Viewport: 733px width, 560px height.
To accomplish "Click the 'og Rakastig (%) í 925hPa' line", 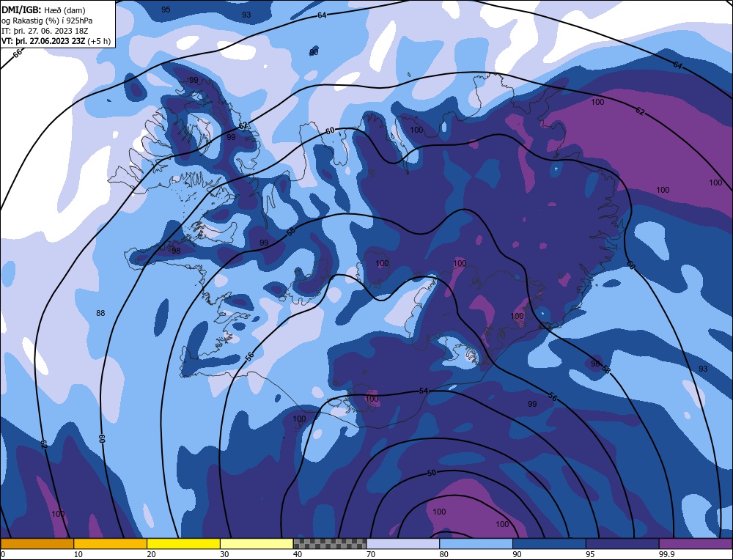I will (47, 21).
